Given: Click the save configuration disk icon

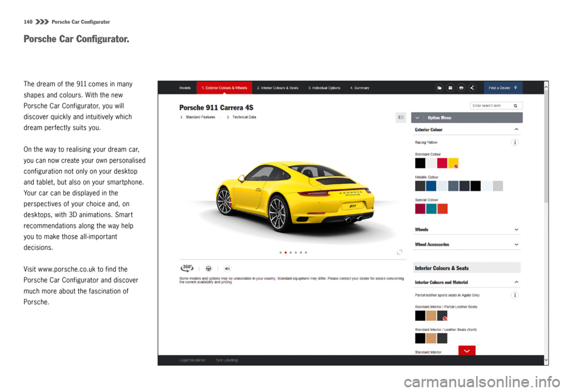Looking at the screenshot, I should point(450,88).
